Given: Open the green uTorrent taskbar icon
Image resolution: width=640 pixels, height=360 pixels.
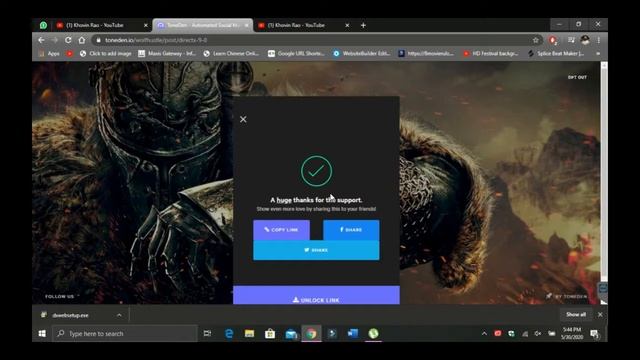Looking at the screenshot, I should click(x=373, y=333).
